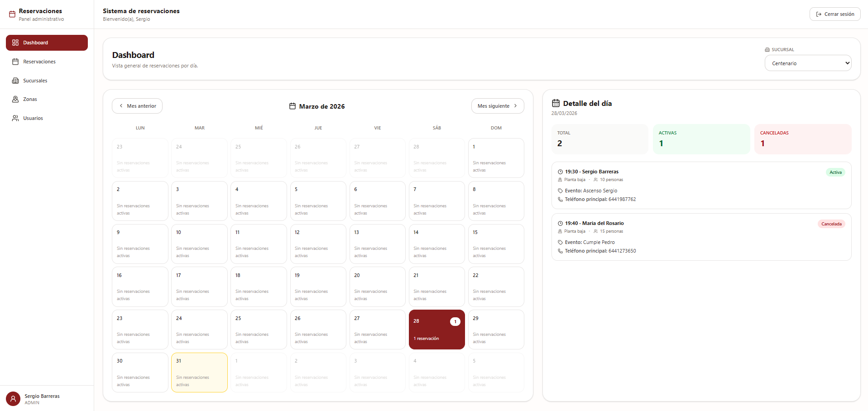Click the calendar icon beside Detalle del día

(x=556, y=103)
